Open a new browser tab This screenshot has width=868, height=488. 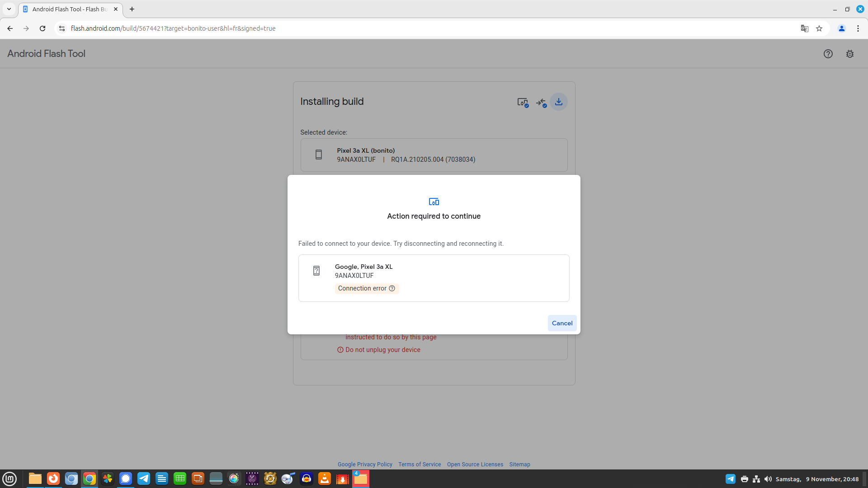click(132, 9)
